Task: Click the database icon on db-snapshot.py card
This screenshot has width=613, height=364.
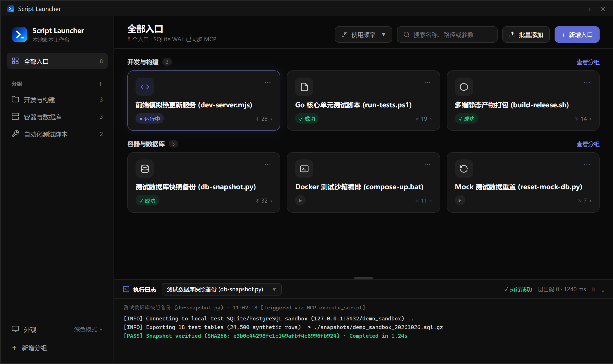Action: 145,169
